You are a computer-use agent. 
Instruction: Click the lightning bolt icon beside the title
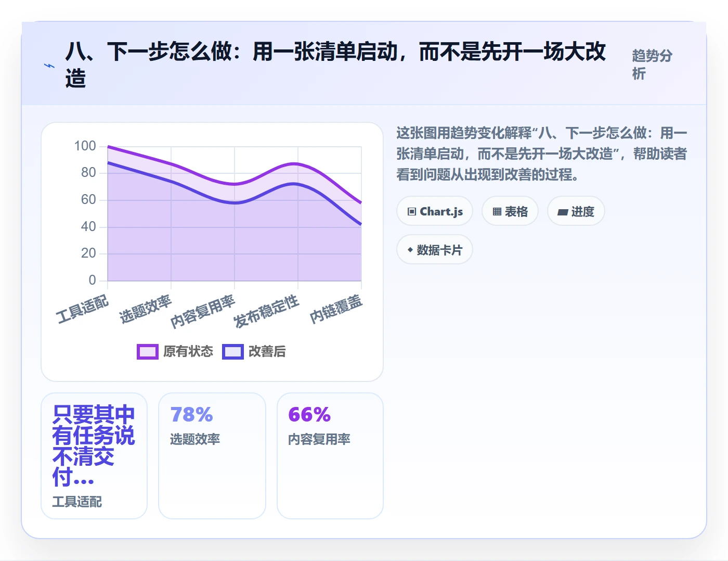coord(49,66)
